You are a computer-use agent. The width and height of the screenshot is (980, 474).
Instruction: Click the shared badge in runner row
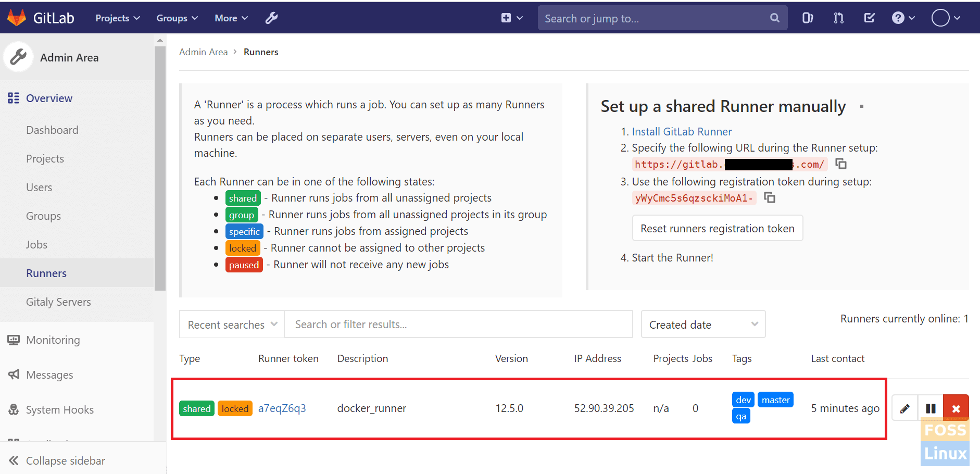[197, 409]
